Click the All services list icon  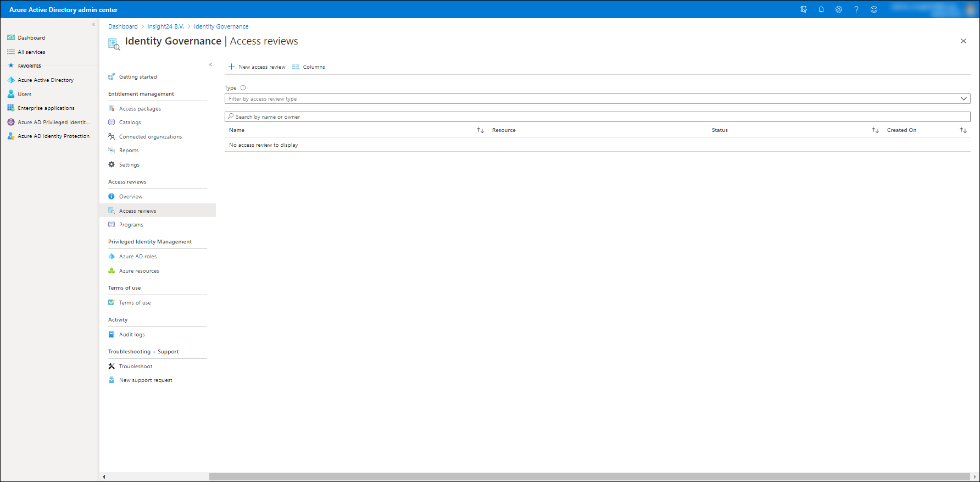click(11, 52)
